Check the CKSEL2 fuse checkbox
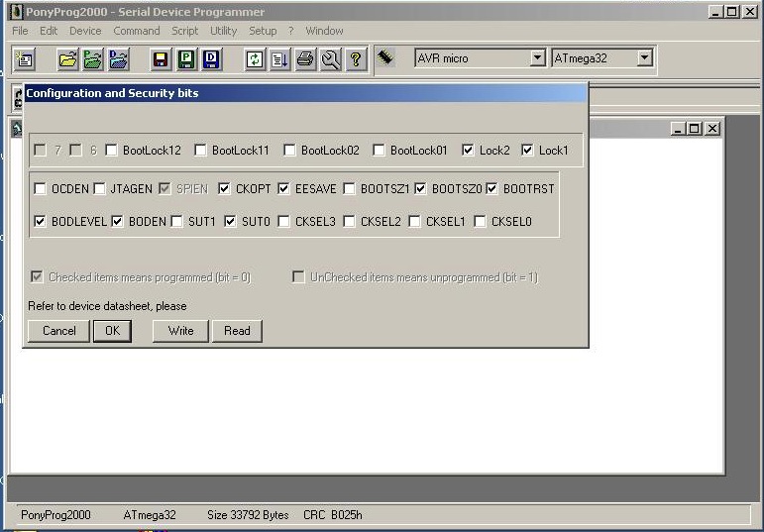 pos(349,222)
